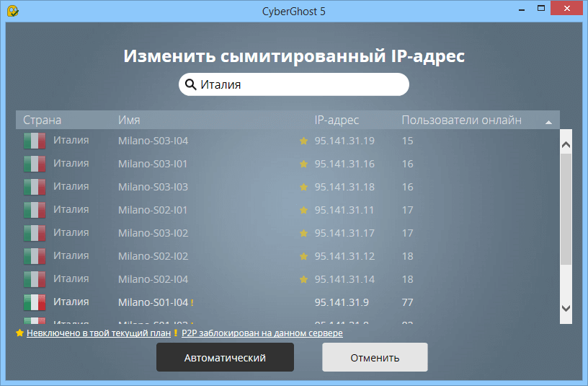Viewport: 588px width, 386px height.
Task: Click the Italian flag for Milano-S02-I01
Action: pyautogui.click(x=35, y=210)
